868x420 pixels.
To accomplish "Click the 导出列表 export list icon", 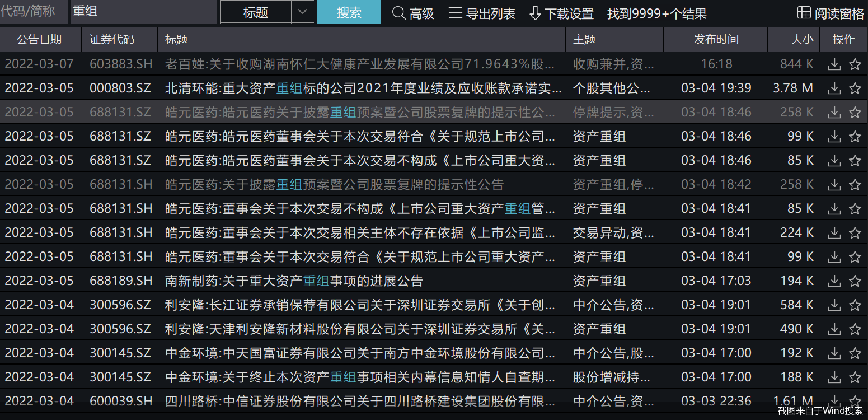I will point(456,13).
